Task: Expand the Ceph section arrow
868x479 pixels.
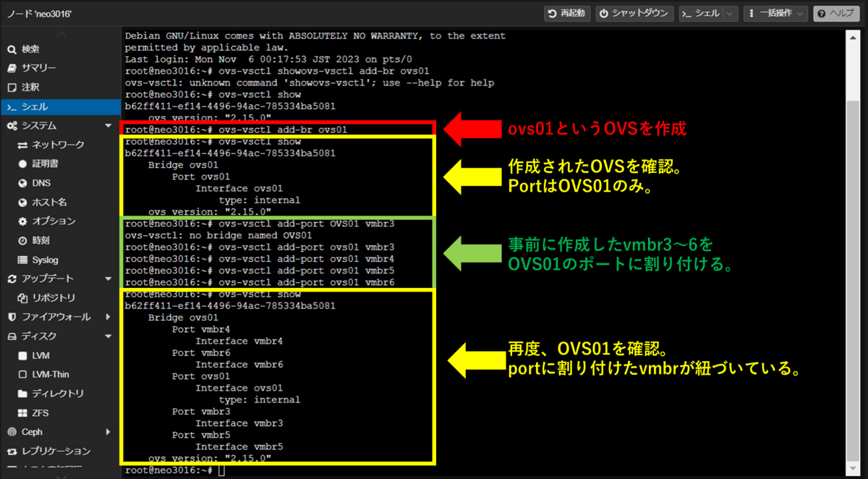Action: 109,432
